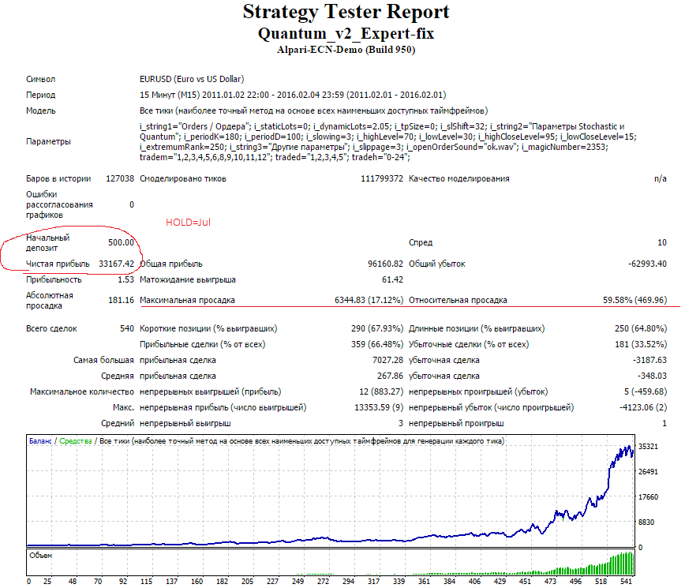Click the gross loss value '-62993.40'
This screenshot has height=588, width=700.
tap(647, 264)
